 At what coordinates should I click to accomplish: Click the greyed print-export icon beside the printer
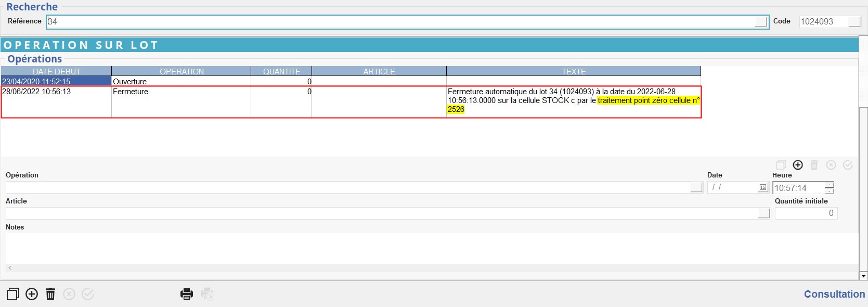click(207, 294)
